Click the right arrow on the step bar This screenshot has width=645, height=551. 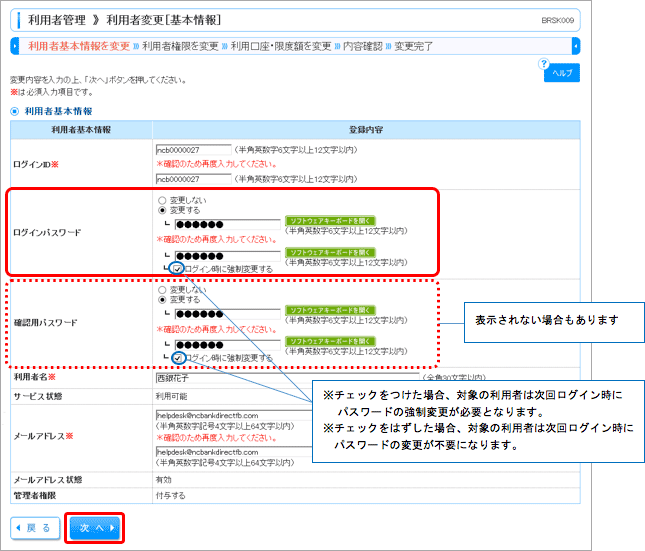[x=576, y=46]
